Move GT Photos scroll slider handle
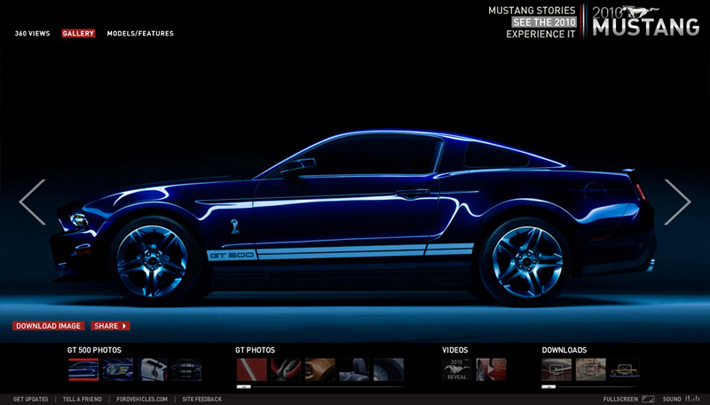710x405 pixels. pos(244,387)
